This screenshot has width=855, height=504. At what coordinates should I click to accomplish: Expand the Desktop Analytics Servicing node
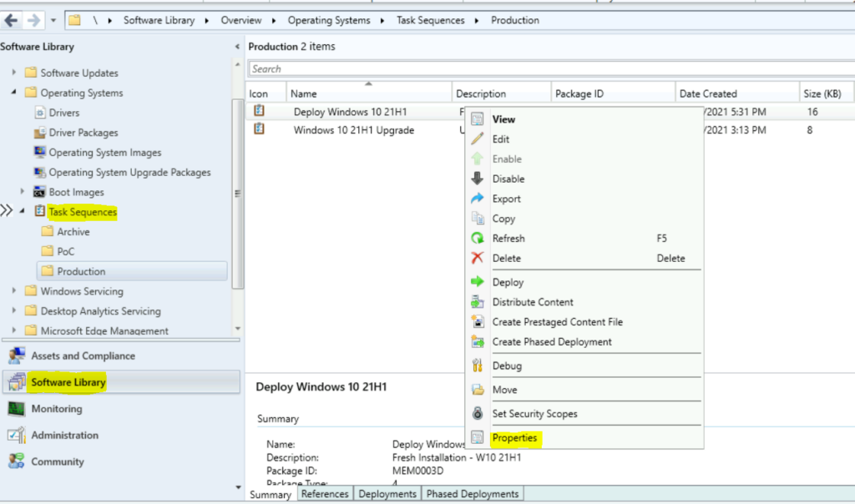click(14, 310)
